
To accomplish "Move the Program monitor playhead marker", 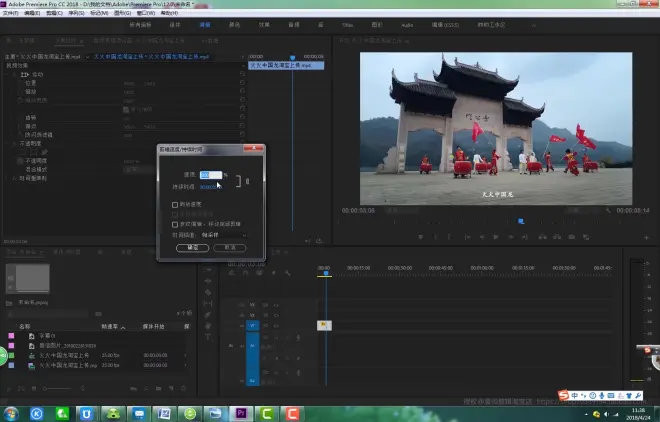I will (x=521, y=221).
